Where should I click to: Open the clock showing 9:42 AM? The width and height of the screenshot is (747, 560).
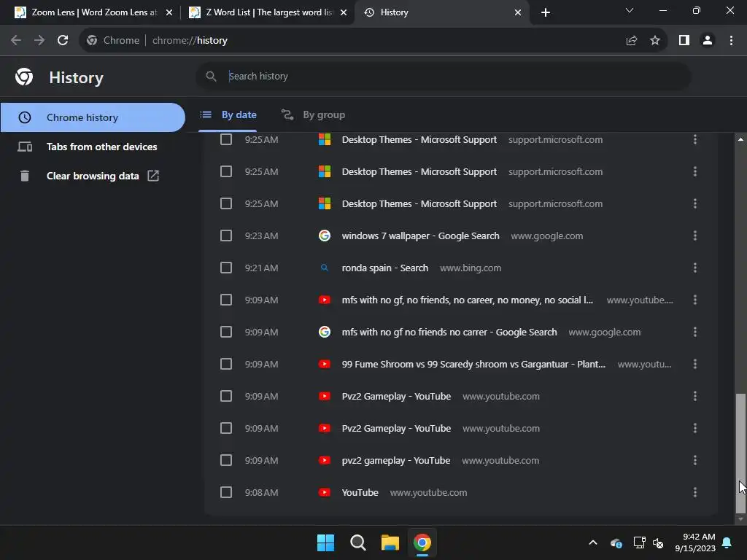coord(695,542)
